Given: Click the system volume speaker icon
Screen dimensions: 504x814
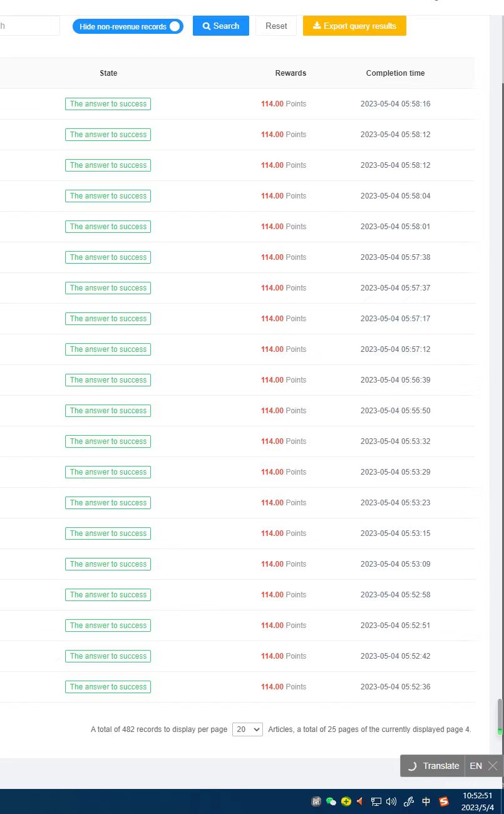Looking at the screenshot, I should pos(391,801).
